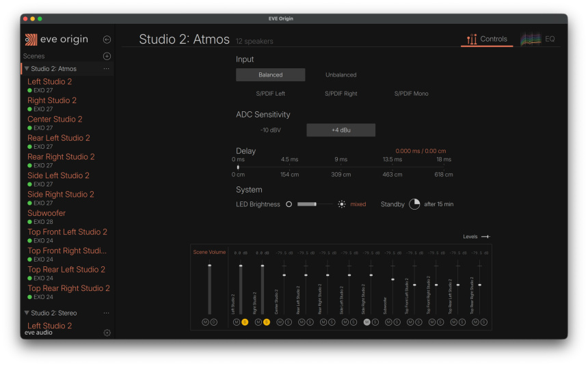Viewport: 588px width, 366px height.
Task: Mute the Top Front Left Studio 2 channel
Action: (410, 322)
